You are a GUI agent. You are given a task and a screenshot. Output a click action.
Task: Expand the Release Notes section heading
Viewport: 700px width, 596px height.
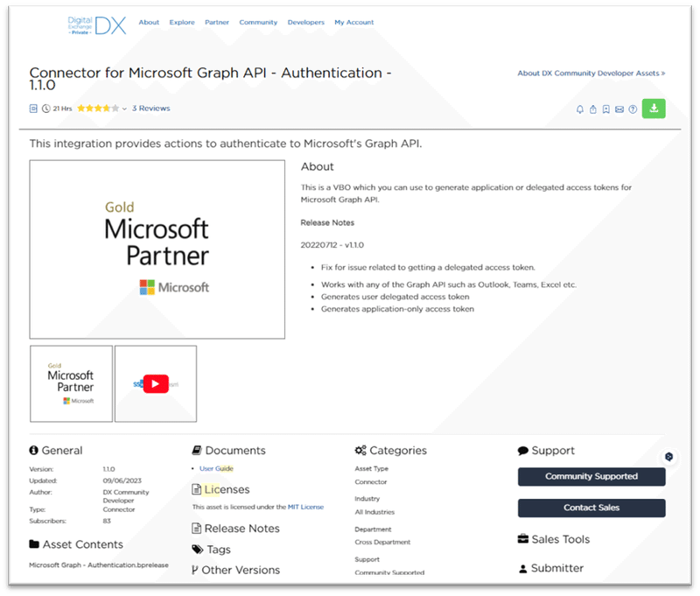[242, 528]
